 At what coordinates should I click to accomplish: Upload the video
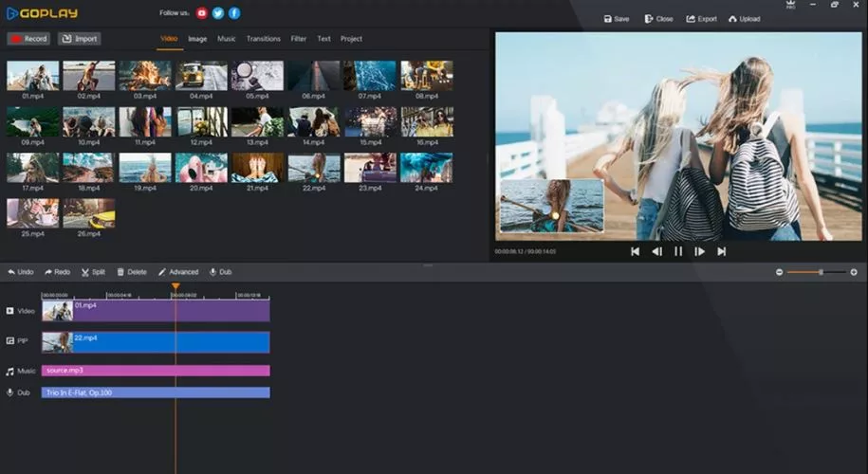[x=744, y=19]
